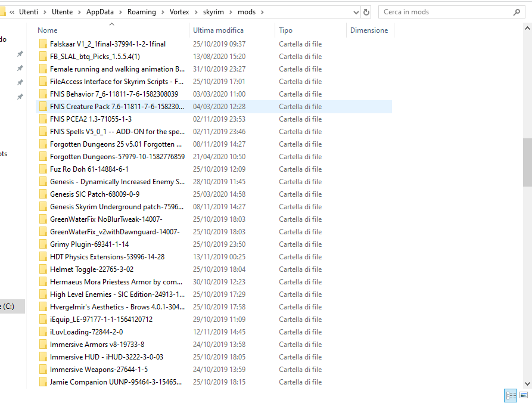Viewport: 532px width, 403px height.
Task: Switch to details view layout icon
Action: (511, 395)
